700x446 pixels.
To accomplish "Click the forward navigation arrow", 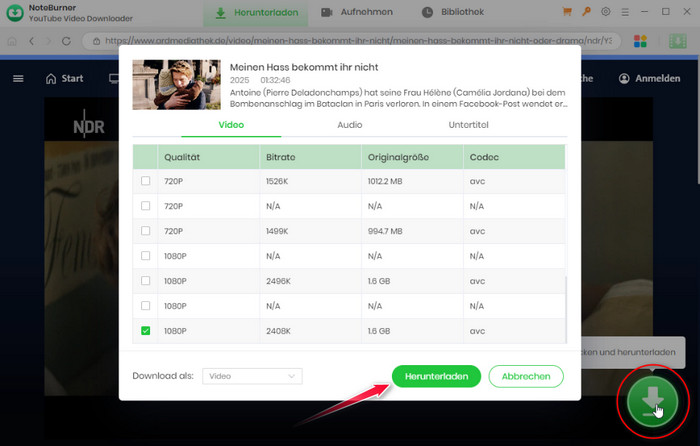I will pos(49,41).
